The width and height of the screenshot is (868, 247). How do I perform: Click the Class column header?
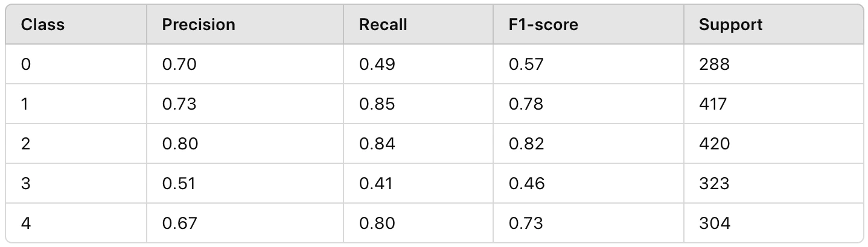click(x=42, y=25)
